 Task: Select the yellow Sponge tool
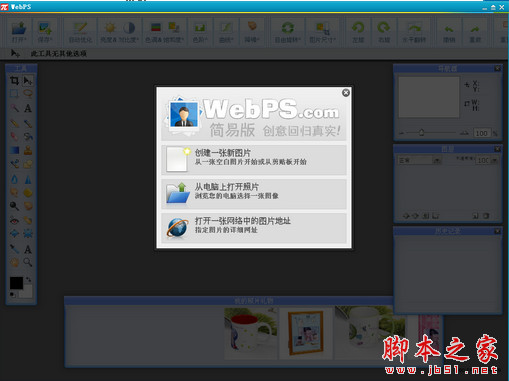[x=28, y=193]
